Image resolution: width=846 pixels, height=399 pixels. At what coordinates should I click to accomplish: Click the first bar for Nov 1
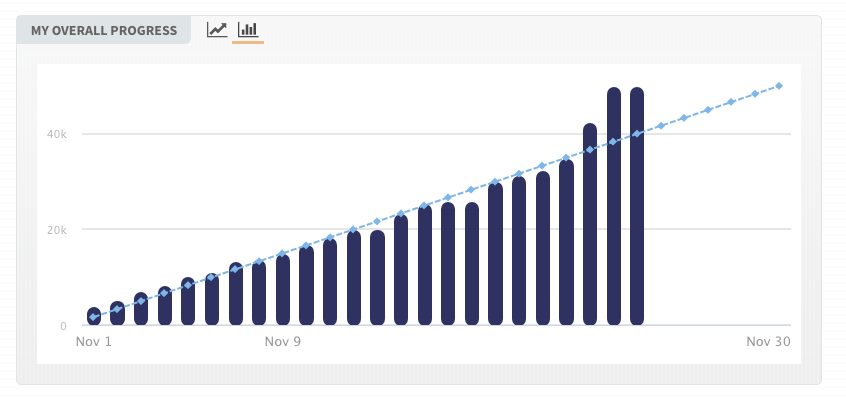(x=94, y=317)
